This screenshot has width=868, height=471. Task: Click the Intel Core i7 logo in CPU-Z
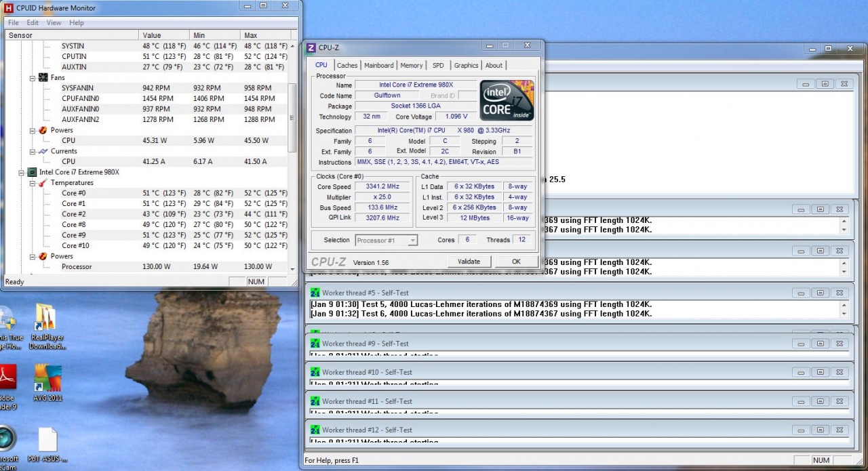coord(507,100)
